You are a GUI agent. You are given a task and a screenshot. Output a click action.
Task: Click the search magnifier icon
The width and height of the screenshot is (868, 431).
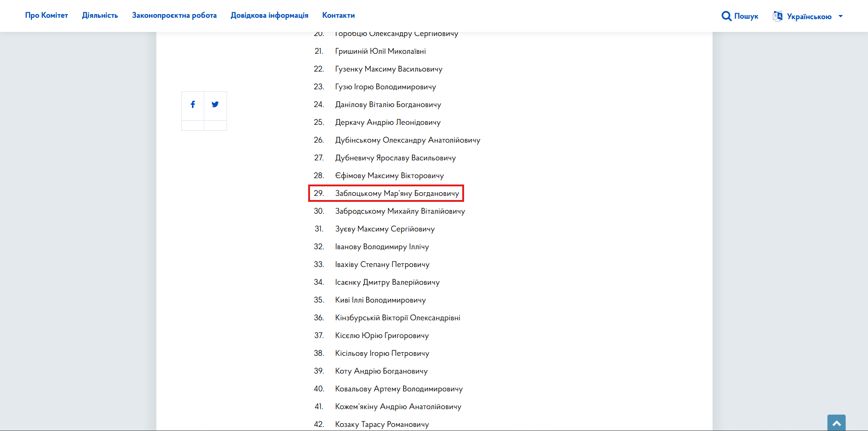click(x=726, y=16)
